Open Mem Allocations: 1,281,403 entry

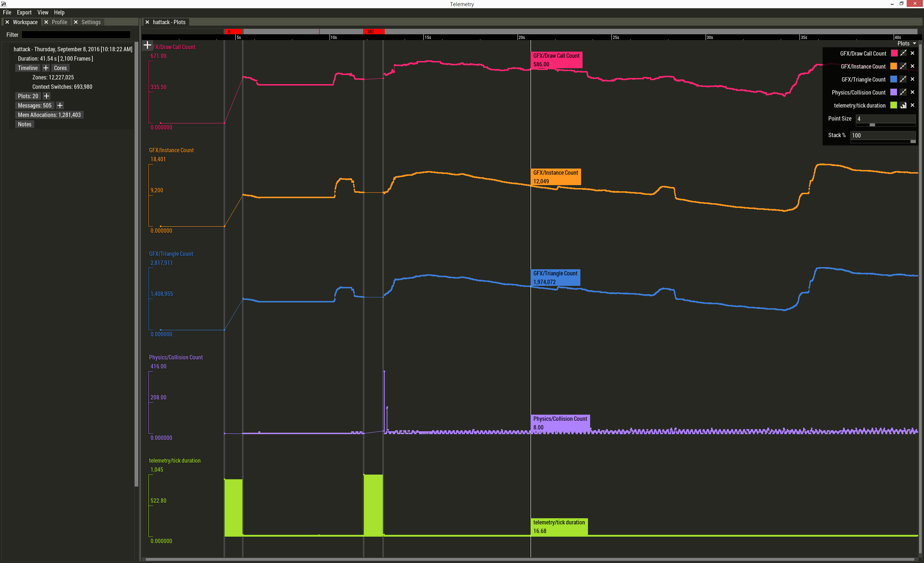tap(49, 115)
